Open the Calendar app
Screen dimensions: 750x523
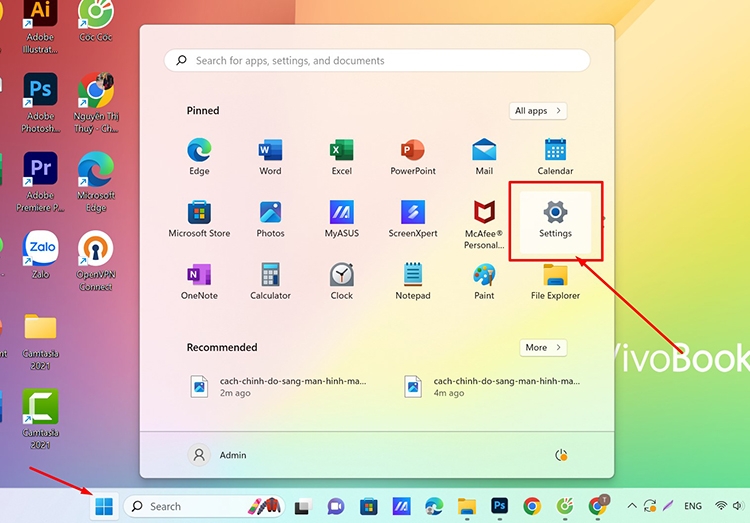555,157
